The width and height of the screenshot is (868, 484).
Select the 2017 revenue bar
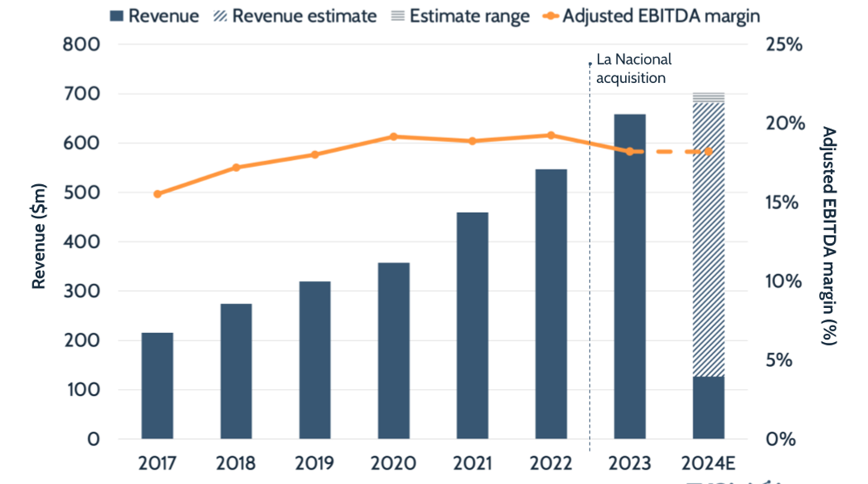point(157,385)
